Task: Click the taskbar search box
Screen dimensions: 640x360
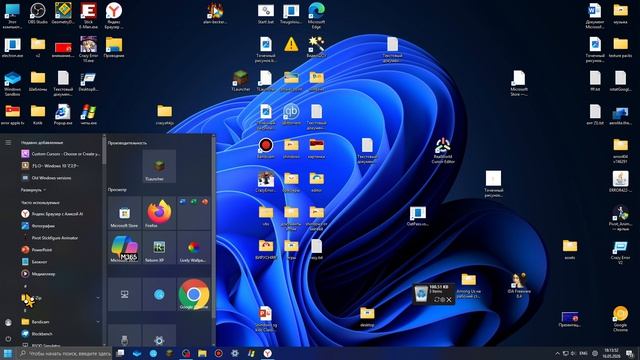Action: [x=64, y=353]
